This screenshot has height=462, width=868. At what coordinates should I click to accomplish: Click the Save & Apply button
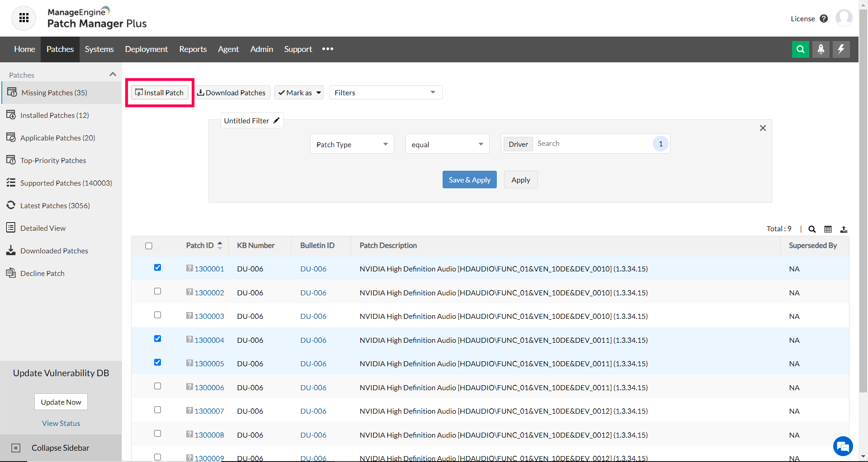[x=469, y=179]
